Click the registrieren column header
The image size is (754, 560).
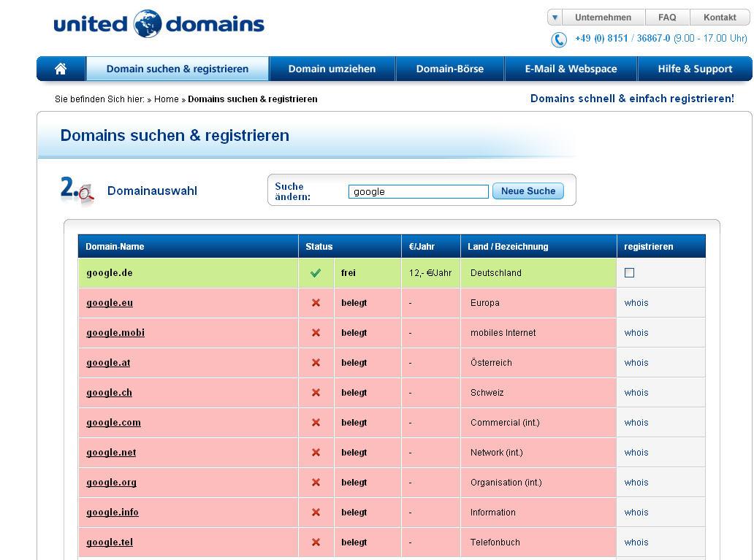(661, 247)
